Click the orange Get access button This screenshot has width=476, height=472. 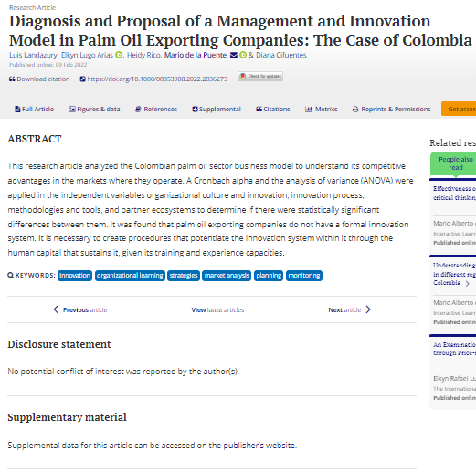click(459, 109)
